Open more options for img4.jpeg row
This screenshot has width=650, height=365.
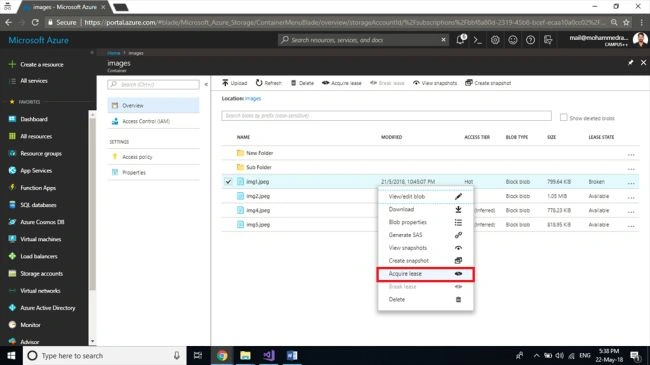(631, 212)
